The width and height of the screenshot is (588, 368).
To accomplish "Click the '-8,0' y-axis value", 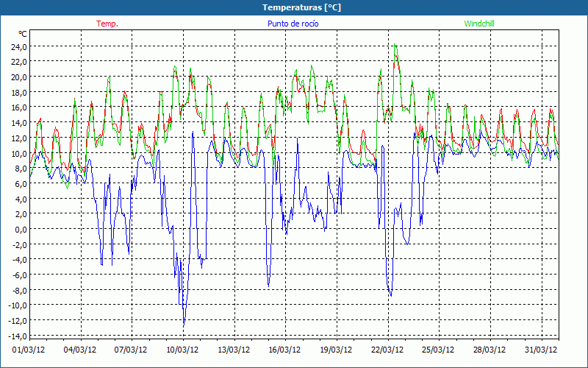I will [x=20, y=290].
